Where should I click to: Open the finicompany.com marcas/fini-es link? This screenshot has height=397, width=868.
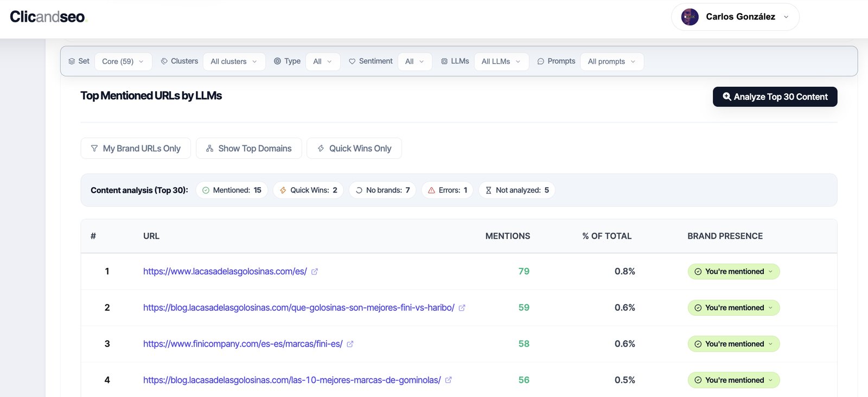[x=243, y=344]
